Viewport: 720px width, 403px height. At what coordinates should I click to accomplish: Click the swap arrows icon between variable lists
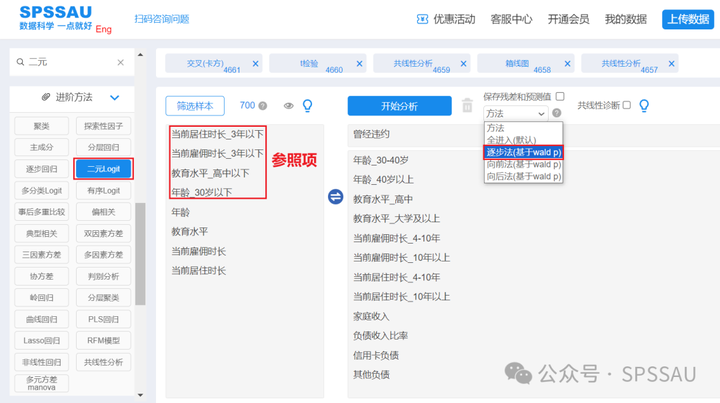[336, 196]
